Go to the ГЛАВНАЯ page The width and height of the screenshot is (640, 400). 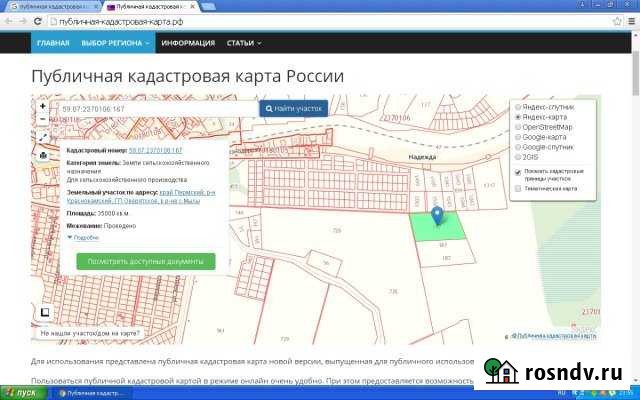(53, 43)
